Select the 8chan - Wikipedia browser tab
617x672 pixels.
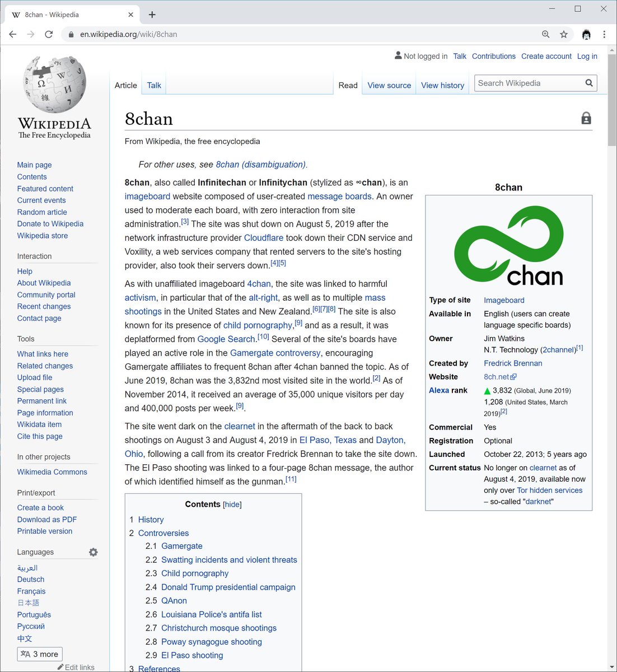[72, 15]
